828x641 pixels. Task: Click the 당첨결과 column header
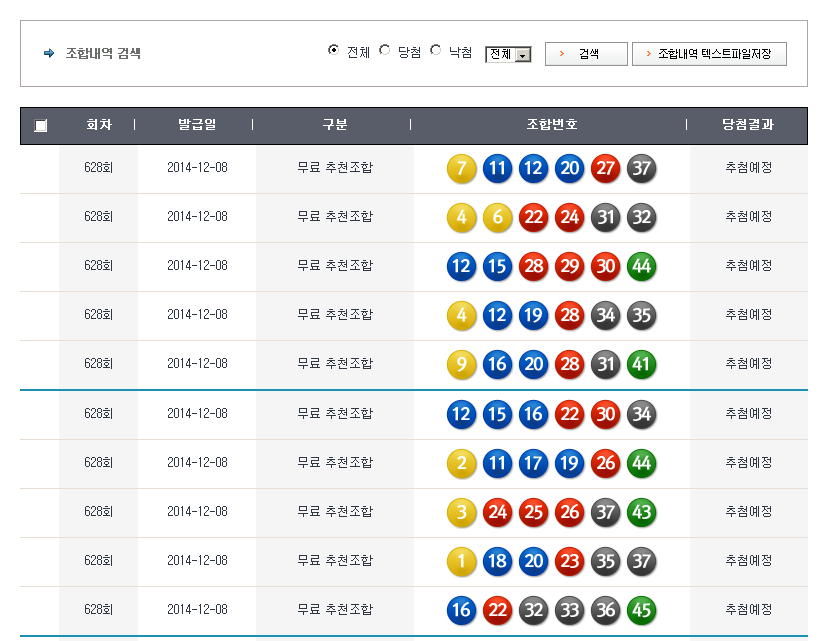tap(748, 125)
